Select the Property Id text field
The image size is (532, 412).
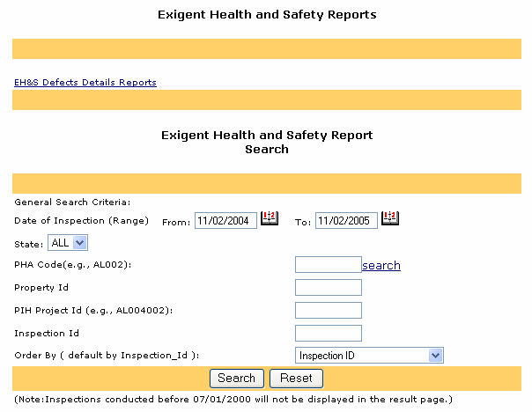(x=328, y=287)
